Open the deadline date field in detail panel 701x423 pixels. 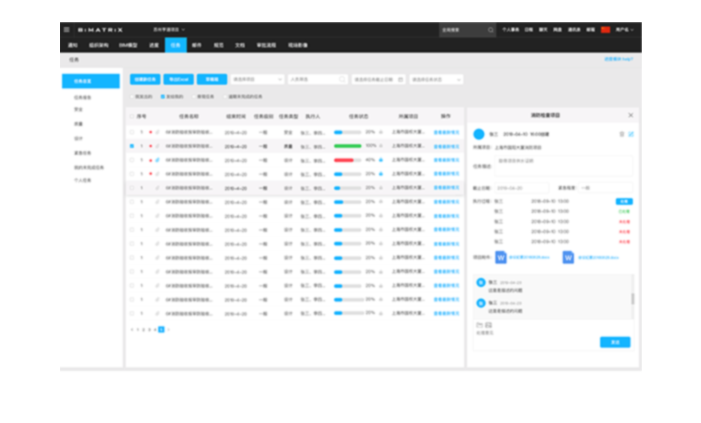(521, 188)
